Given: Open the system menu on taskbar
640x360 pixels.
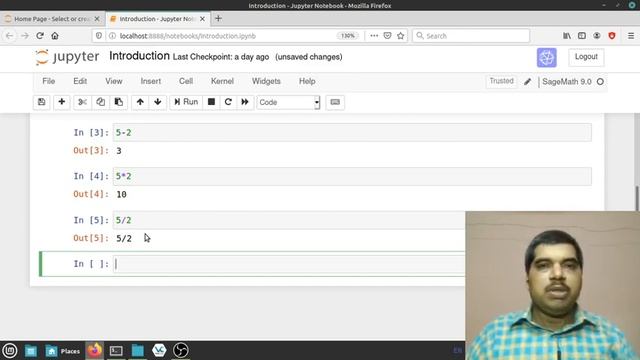Looking at the screenshot, I should point(10,350).
